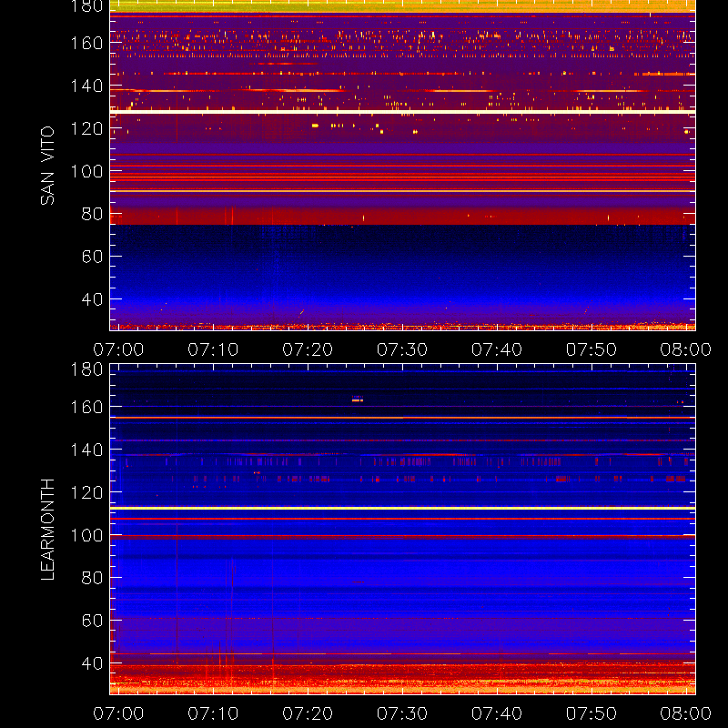
Task: Click 07:10 time label below San Vito plot
Action: pyautogui.click(x=213, y=349)
